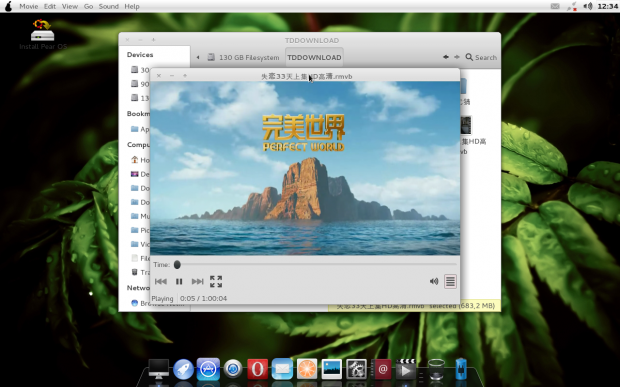Click the mail indicator in the top panel
The width and height of the screenshot is (620, 387).
555,6
